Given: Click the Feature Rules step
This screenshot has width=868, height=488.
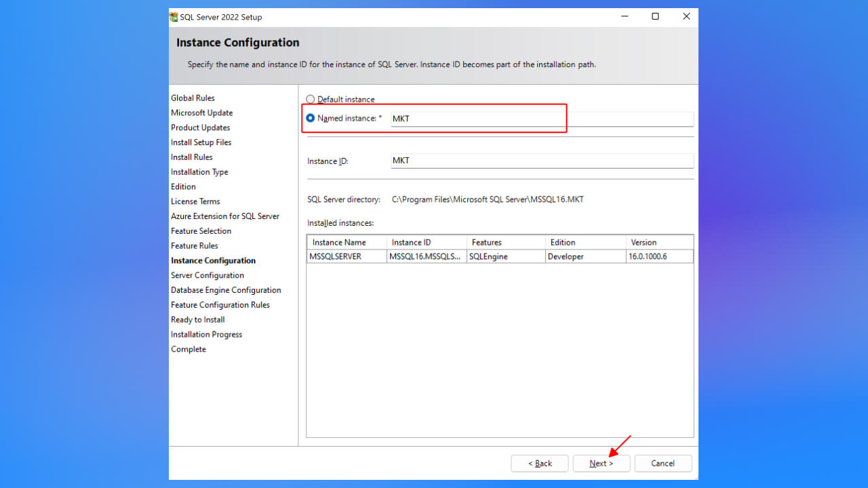Looking at the screenshot, I should point(195,246).
